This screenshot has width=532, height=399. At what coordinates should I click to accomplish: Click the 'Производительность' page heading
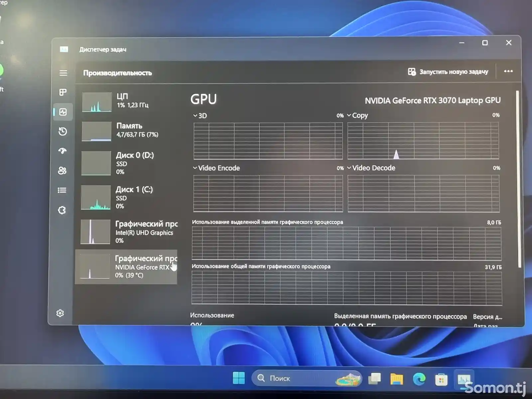click(x=117, y=73)
